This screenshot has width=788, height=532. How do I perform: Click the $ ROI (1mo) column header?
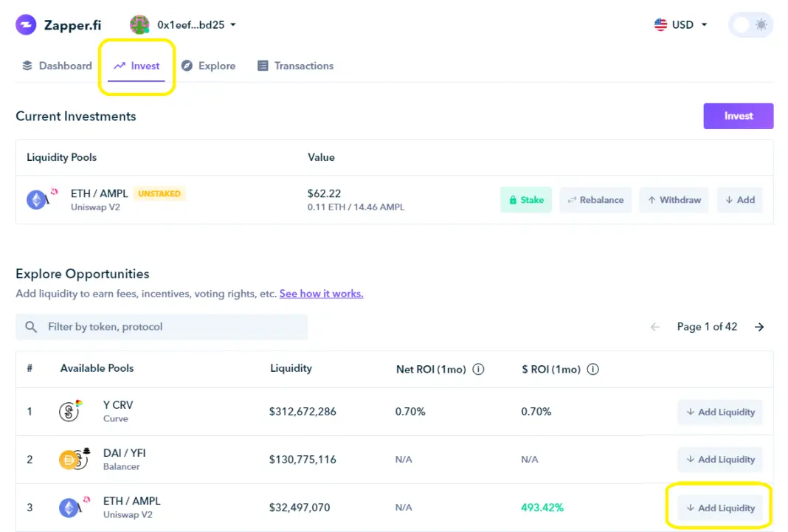(551, 369)
